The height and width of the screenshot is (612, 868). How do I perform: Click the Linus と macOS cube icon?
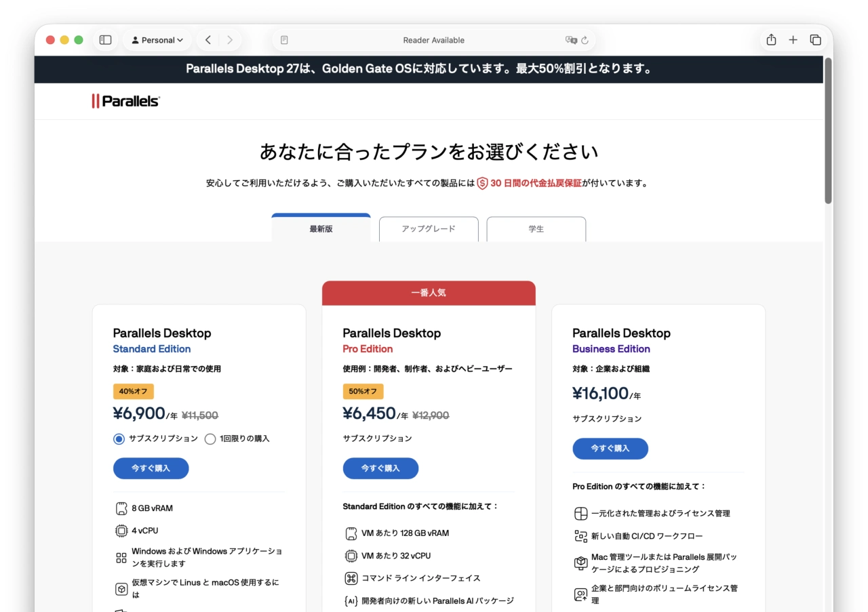121,589
